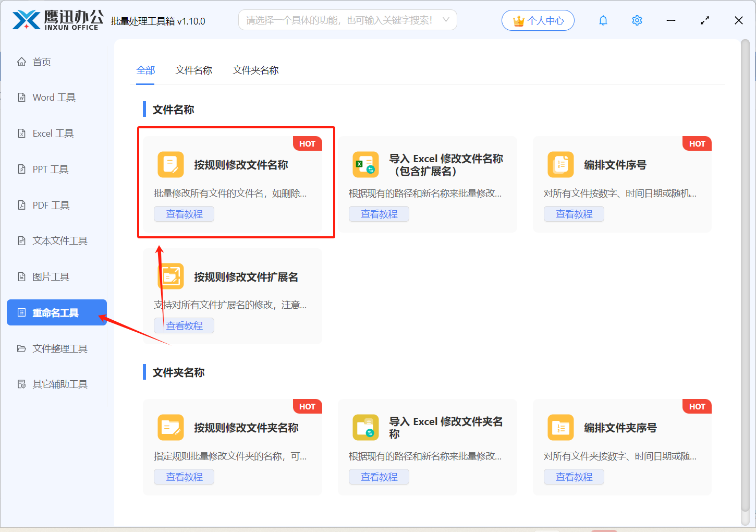Select 其它辅助工具 at sidebar bottom

click(x=59, y=384)
